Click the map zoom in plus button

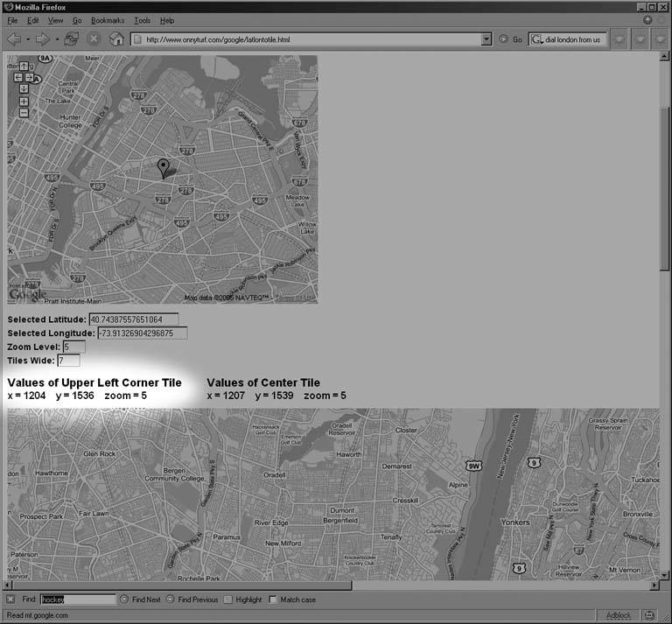tap(24, 102)
